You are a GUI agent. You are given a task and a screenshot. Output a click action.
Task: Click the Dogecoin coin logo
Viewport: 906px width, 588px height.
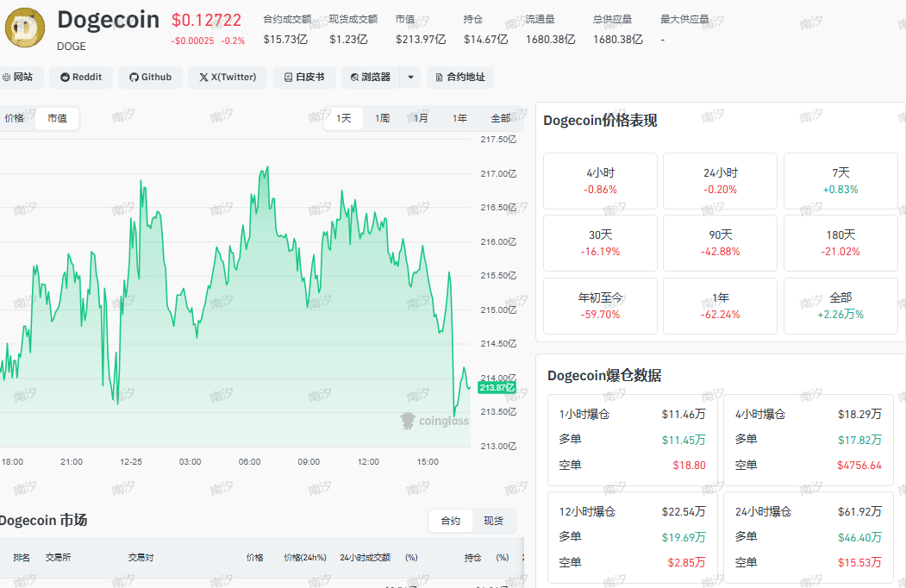pos(25,28)
